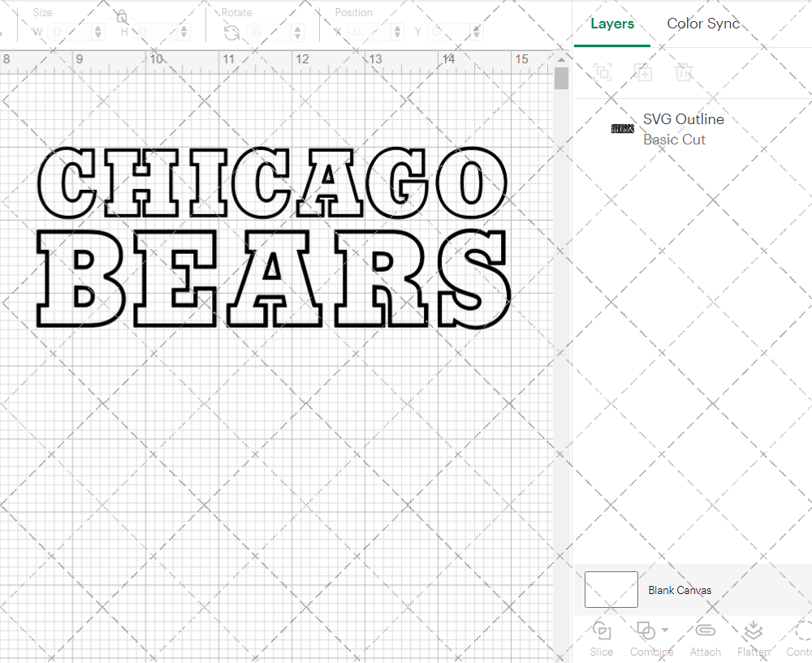Click the Rotate icon in the toolbar

pos(231,33)
